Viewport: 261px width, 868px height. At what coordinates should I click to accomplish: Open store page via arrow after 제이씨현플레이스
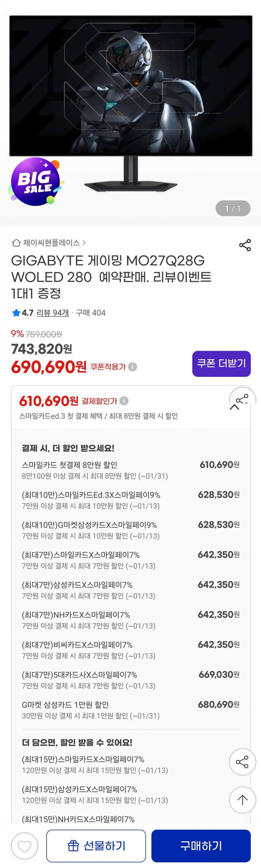84,243
